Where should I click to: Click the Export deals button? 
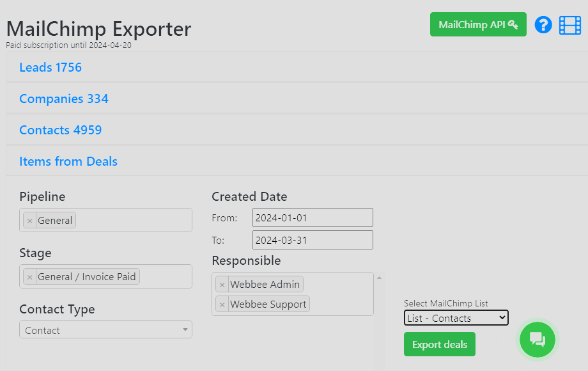(440, 344)
